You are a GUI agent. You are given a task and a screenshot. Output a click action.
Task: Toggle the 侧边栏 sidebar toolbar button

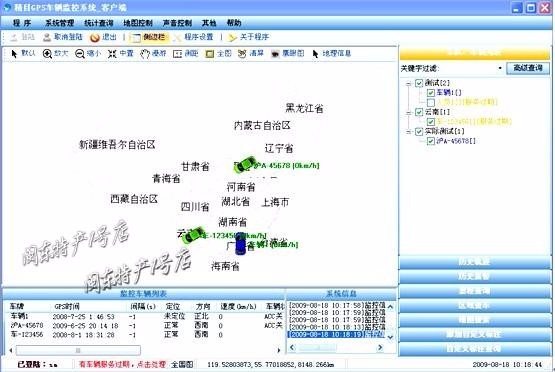[148, 37]
